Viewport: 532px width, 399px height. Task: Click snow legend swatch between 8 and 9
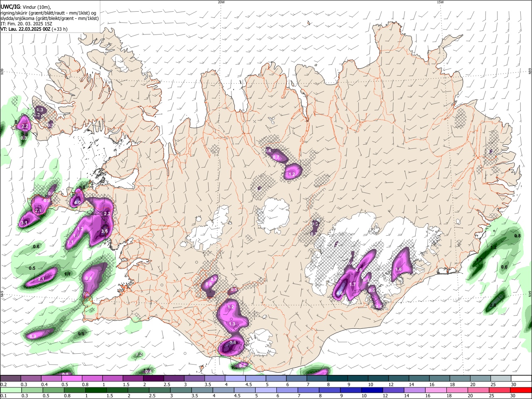pos(337,379)
